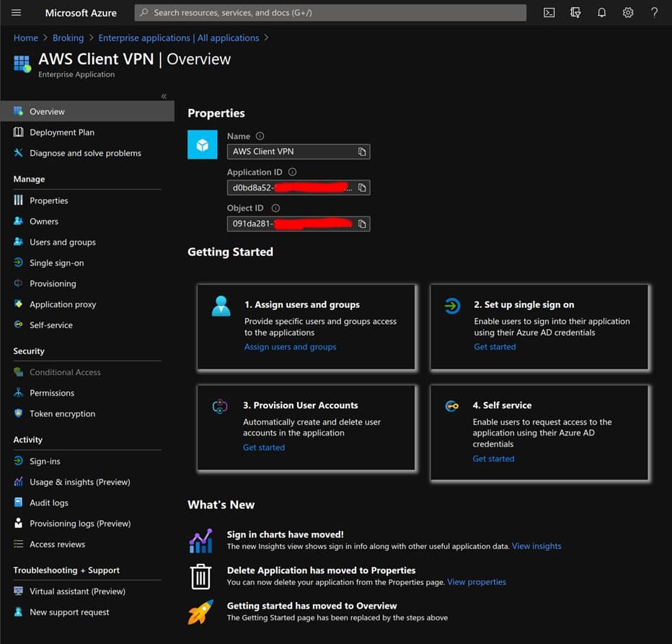Click the Object ID text field
The height and width of the screenshot is (644, 672).
(x=299, y=224)
